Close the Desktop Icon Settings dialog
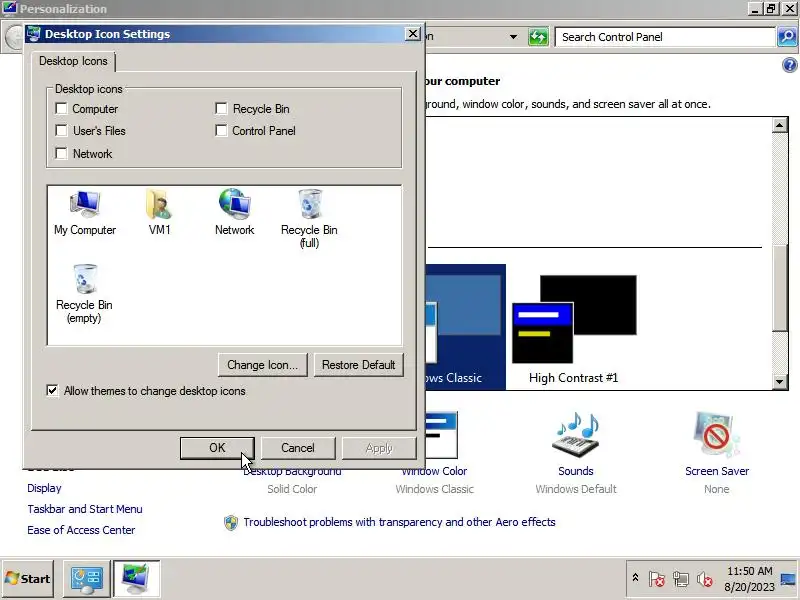 pos(412,34)
